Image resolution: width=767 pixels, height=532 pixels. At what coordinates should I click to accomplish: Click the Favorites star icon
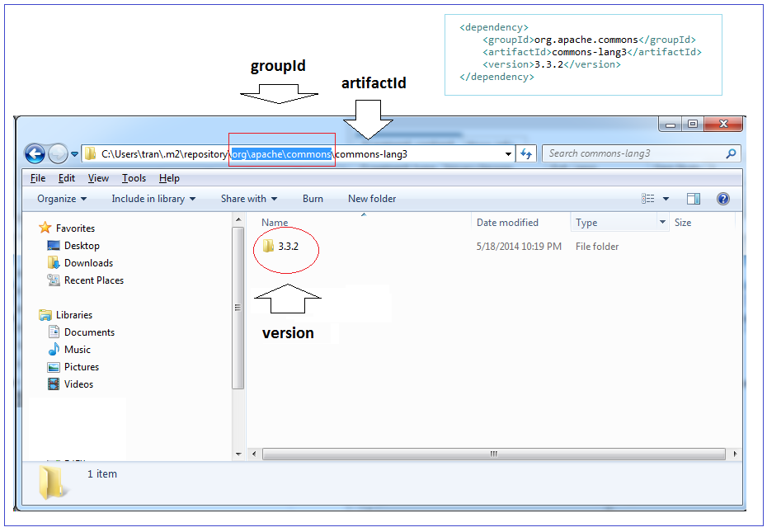click(x=45, y=227)
